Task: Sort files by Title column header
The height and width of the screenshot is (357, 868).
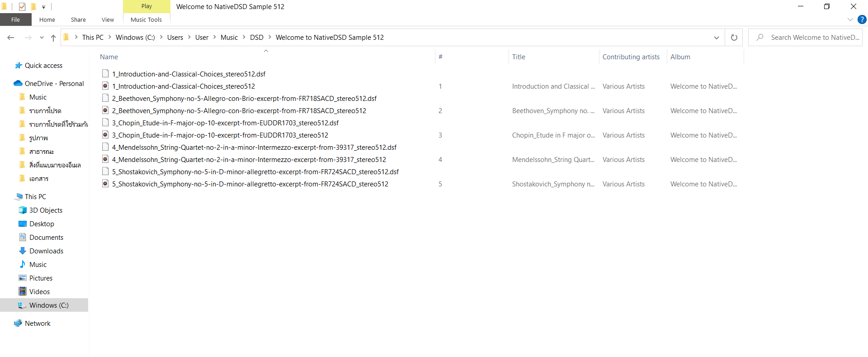Action: pyautogui.click(x=519, y=57)
